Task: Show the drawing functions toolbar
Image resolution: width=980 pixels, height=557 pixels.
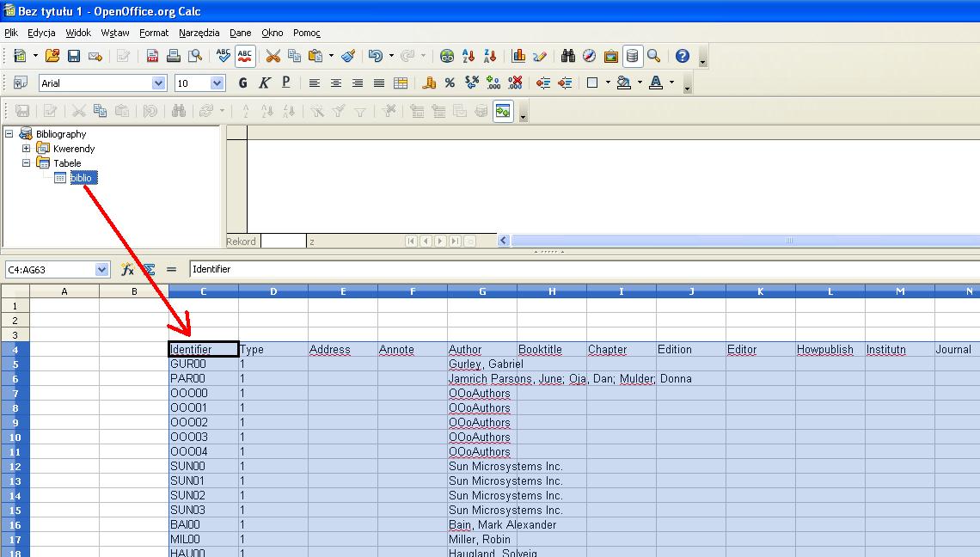Action: [540, 56]
